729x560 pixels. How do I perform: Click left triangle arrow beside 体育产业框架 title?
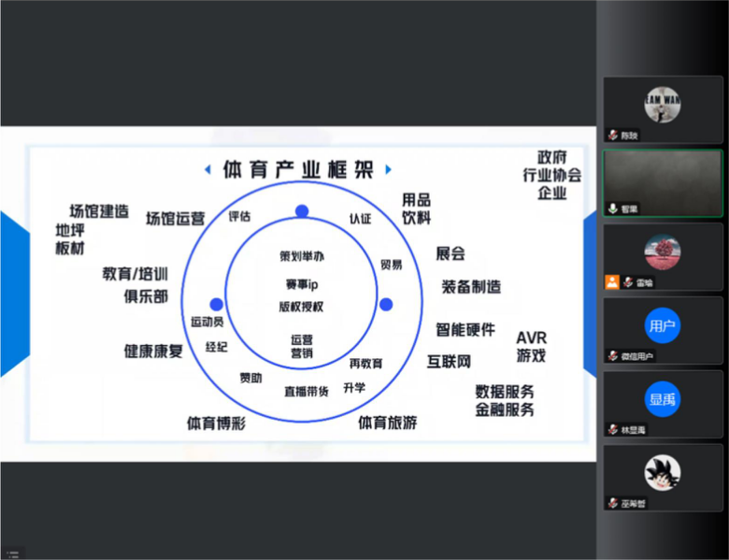207,169
